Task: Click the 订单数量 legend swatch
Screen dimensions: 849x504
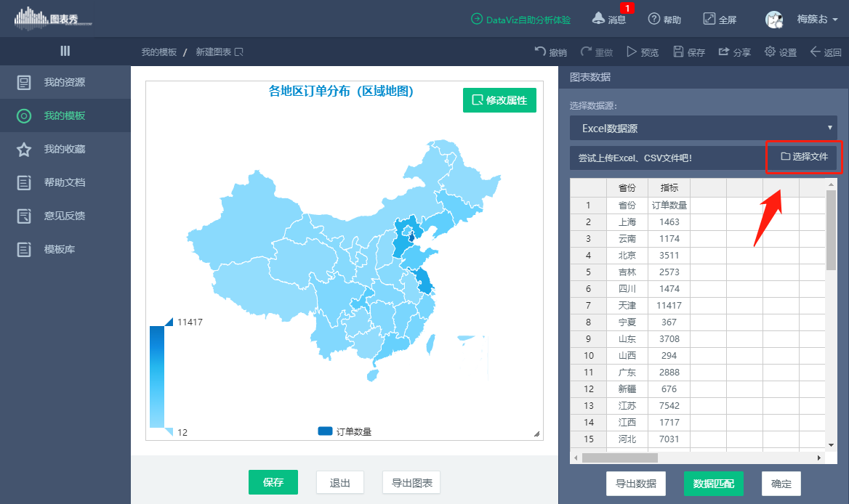Action: point(325,431)
